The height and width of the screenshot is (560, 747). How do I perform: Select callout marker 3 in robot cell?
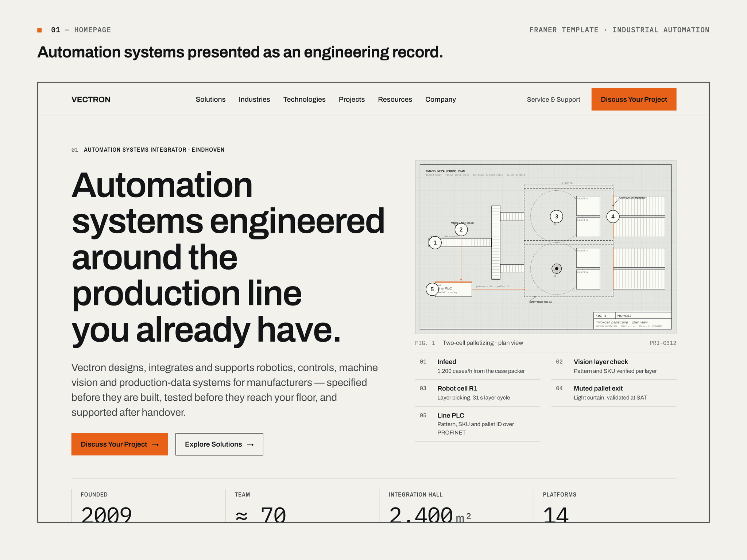coord(556,216)
